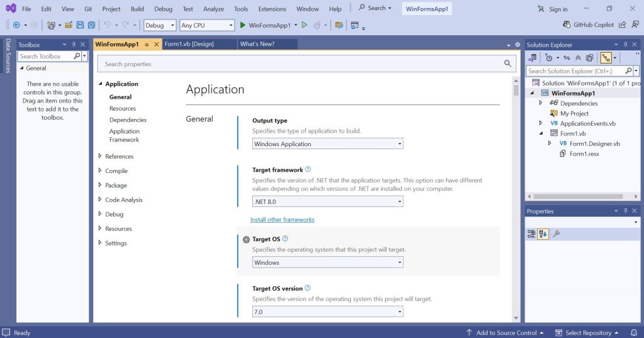Click the property page scroll down arrow
Image resolution: width=644 pixels, height=338 pixels.
516,318
